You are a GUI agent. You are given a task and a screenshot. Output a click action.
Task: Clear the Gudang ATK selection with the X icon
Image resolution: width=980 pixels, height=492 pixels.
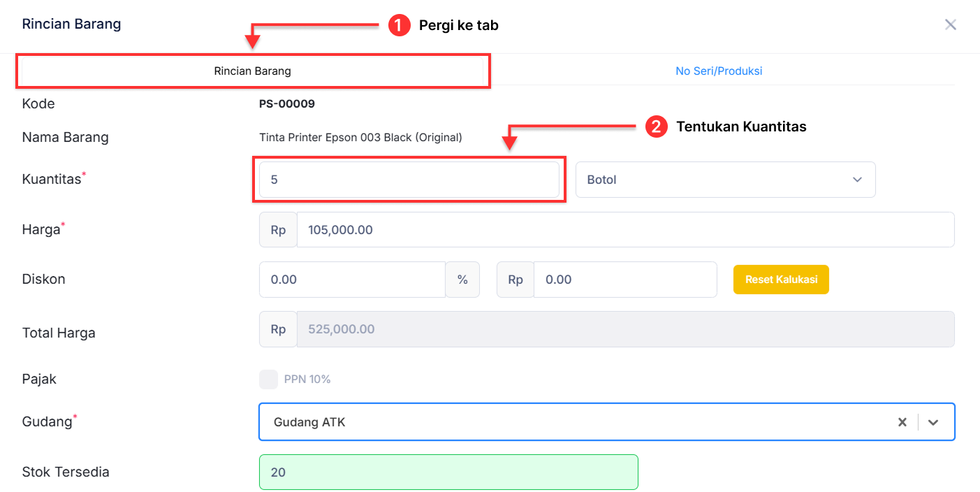[x=902, y=421]
